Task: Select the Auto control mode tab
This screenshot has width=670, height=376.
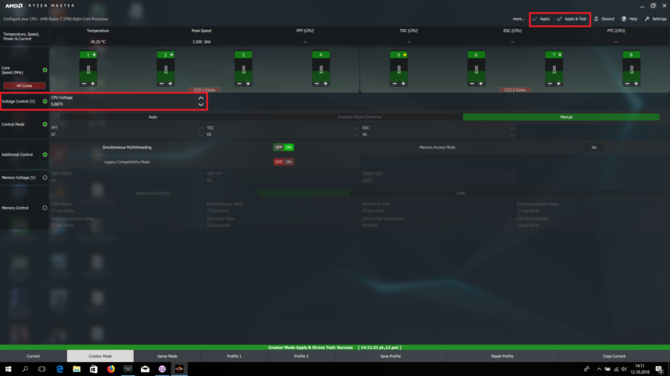Action: click(x=153, y=117)
